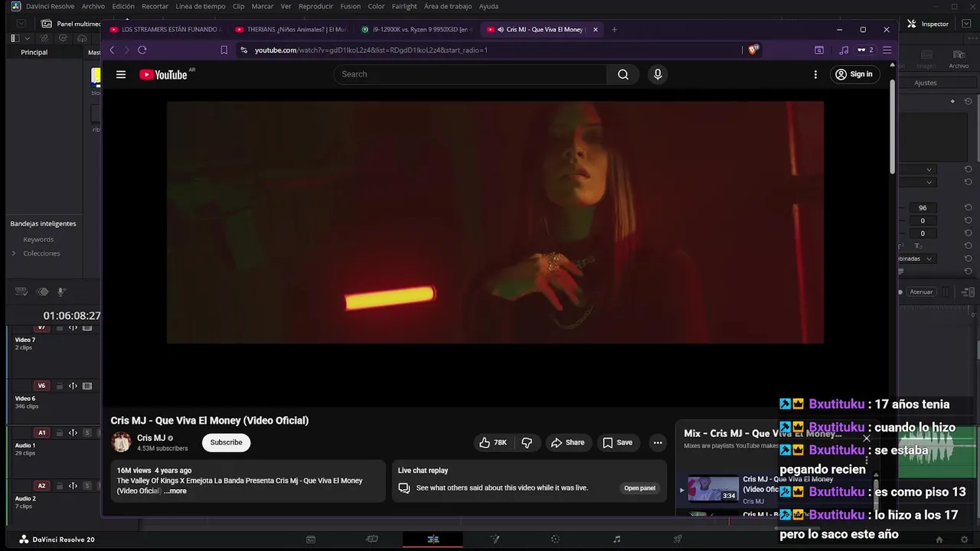The width and height of the screenshot is (980, 551).
Task: Toggle the V6 track destination selector
Action: (41, 386)
